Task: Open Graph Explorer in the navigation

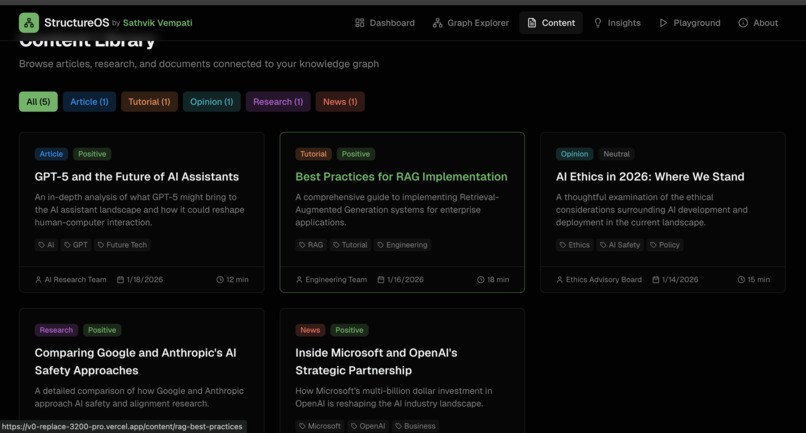Action: pyautogui.click(x=470, y=23)
